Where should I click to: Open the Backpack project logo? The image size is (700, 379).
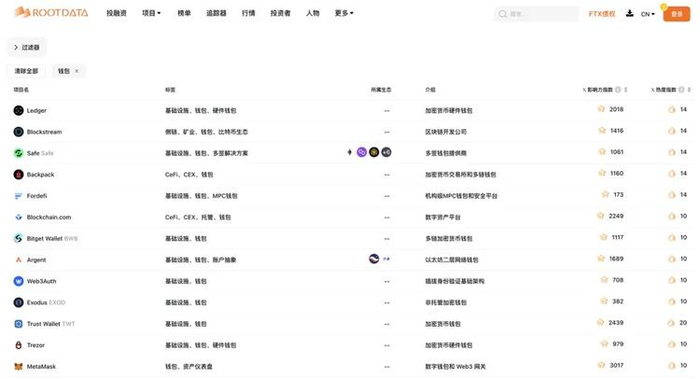click(18, 175)
